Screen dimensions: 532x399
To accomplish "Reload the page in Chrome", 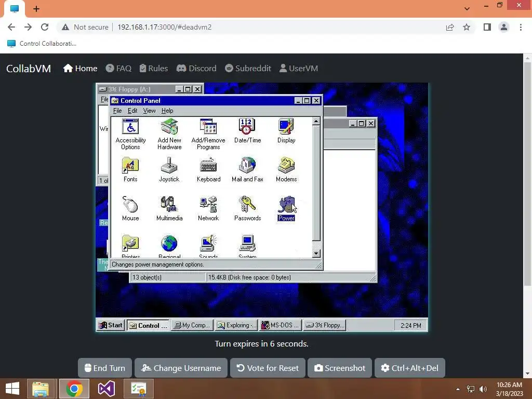I will point(45,27).
